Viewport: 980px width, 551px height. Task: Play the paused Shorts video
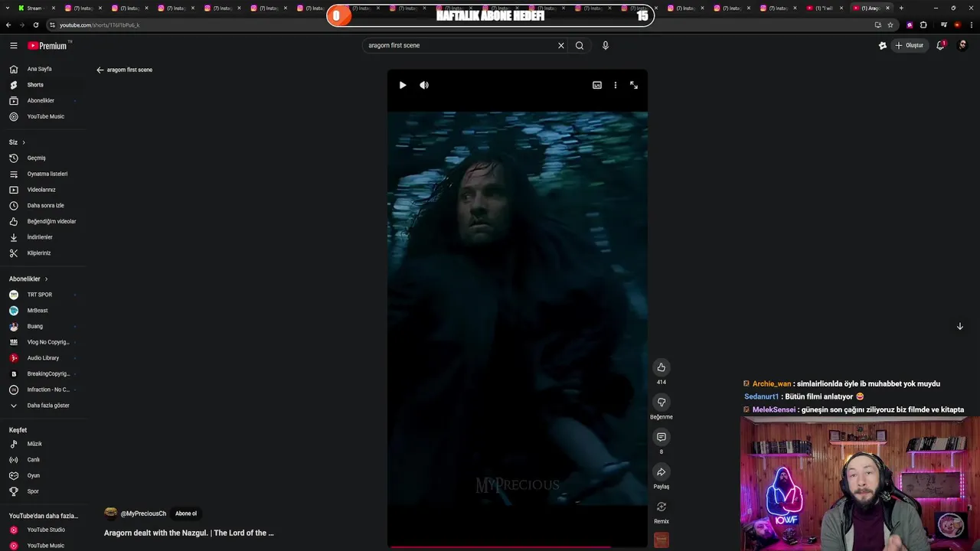(x=403, y=85)
